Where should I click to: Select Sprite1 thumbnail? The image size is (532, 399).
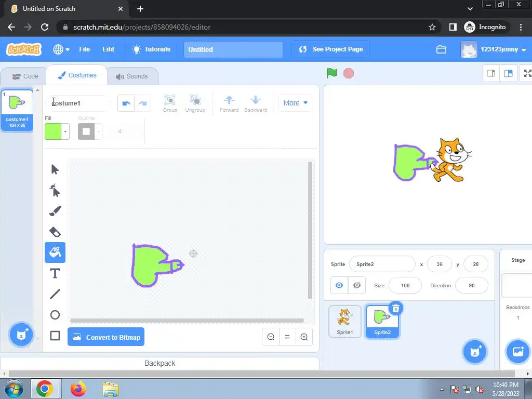[x=345, y=322]
